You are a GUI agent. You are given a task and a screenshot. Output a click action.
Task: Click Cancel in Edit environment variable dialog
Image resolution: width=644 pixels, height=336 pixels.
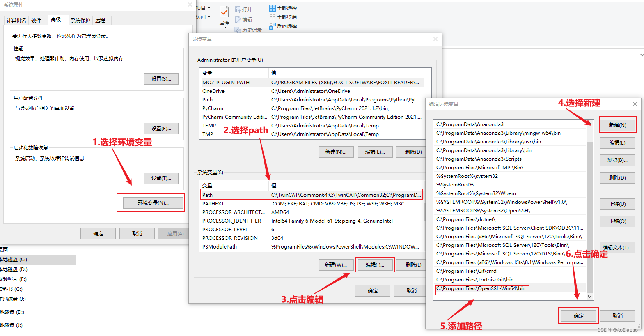pyautogui.click(x=617, y=316)
